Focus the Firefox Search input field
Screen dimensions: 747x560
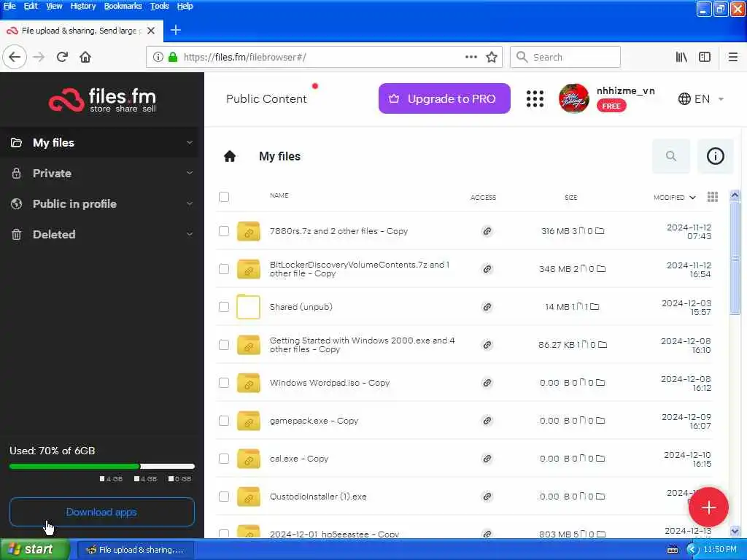click(565, 57)
